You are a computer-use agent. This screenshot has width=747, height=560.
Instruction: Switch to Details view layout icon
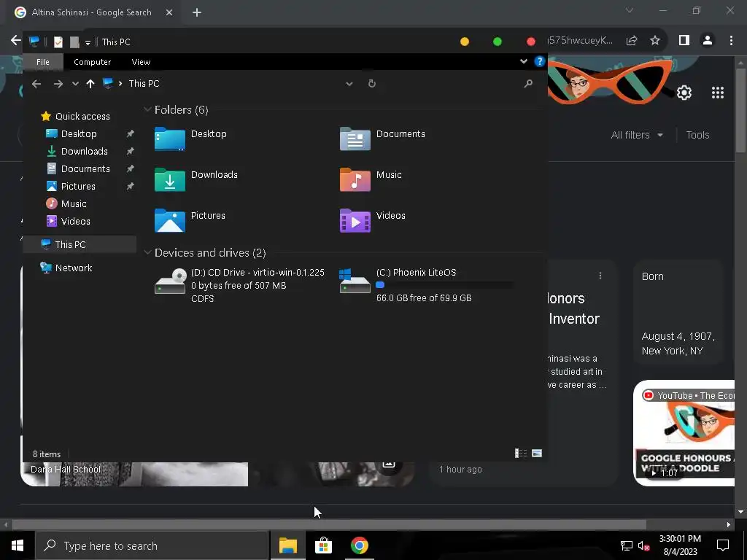point(521,454)
